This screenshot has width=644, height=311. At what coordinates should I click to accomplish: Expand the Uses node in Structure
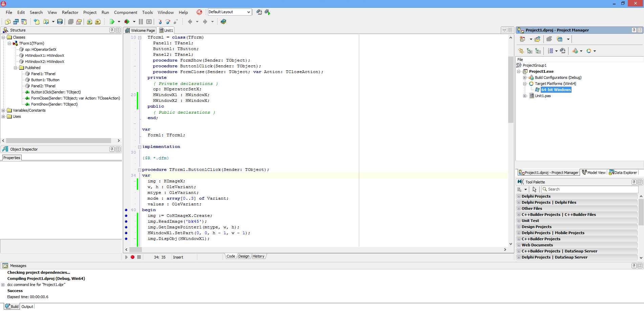tap(3, 116)
